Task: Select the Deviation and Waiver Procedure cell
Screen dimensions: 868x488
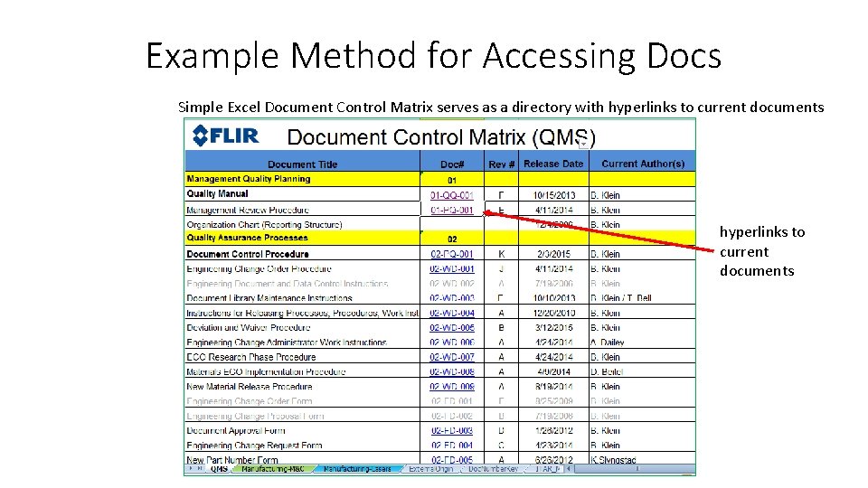Action: [x=302, y=327]
